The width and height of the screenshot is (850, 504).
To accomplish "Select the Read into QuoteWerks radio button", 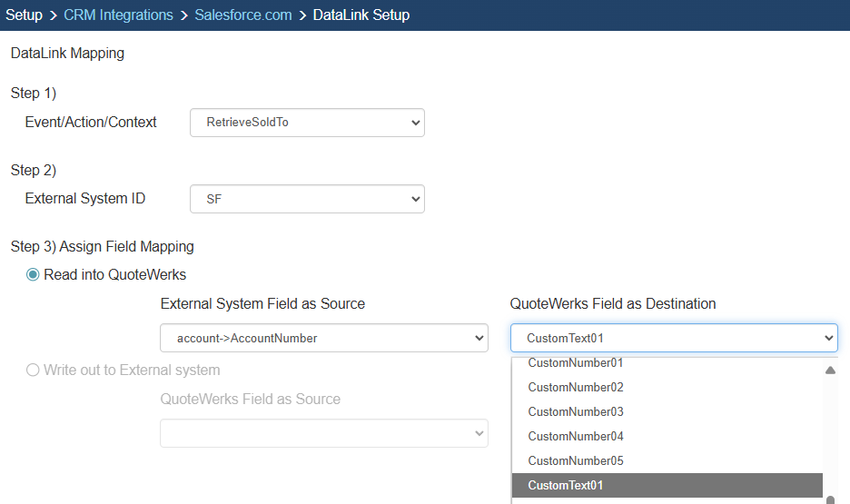I will (x=34, y=275).
